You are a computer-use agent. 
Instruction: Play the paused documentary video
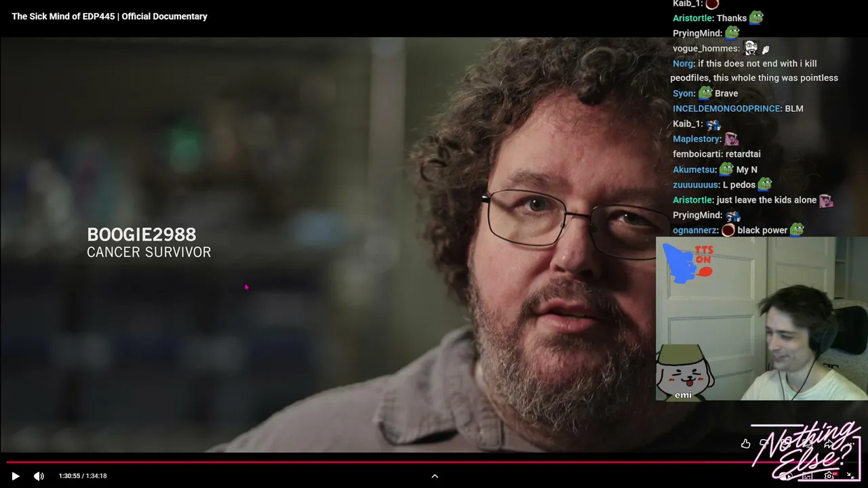point(16,476)
